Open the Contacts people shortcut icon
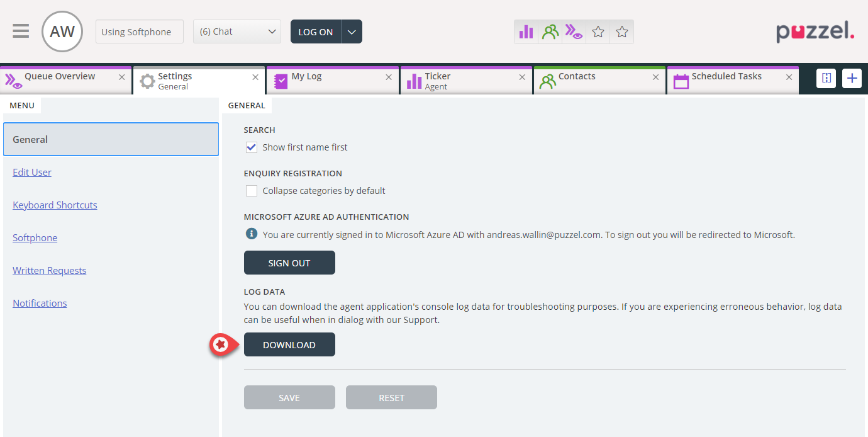 tap(550, 31)
